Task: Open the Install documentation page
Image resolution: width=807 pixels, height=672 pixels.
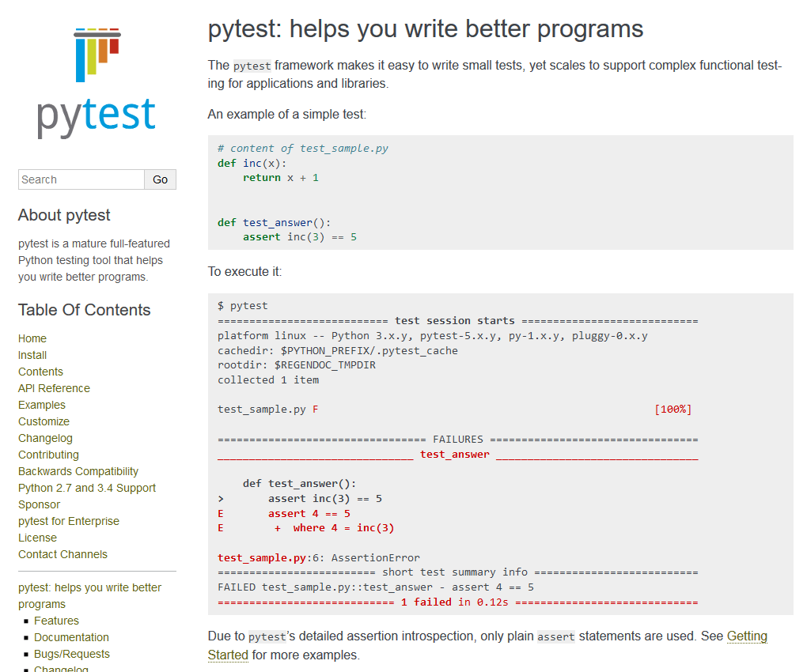Action: click(x=32, y=355)
